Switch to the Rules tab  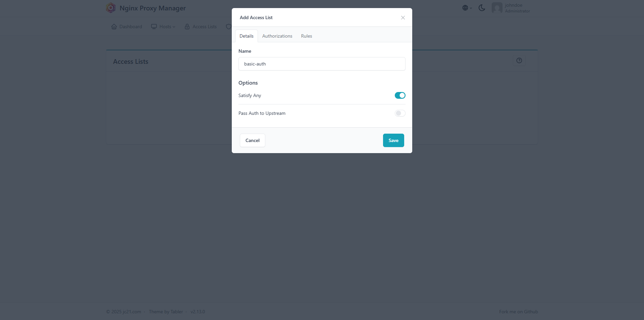tap(307, 36)
